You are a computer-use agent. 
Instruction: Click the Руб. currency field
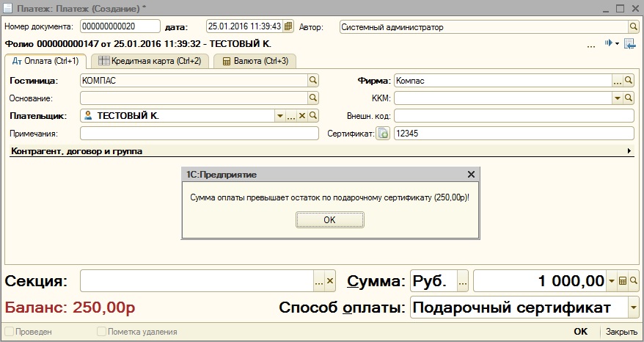click(434, 282)
